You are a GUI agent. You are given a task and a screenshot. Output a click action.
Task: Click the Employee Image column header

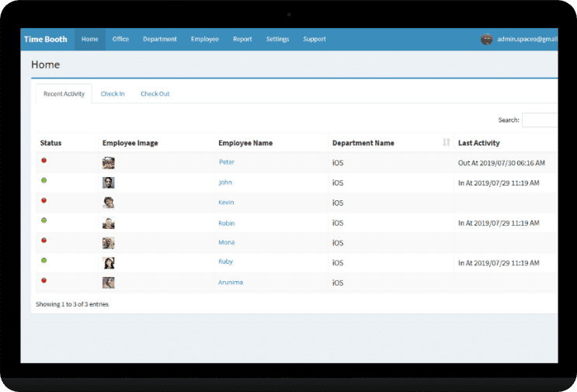[130, 143]
